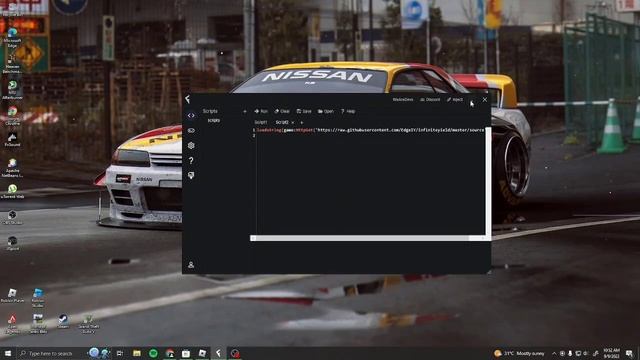Click the Inject button
This screenshot has width=640, height=360.
455,100
